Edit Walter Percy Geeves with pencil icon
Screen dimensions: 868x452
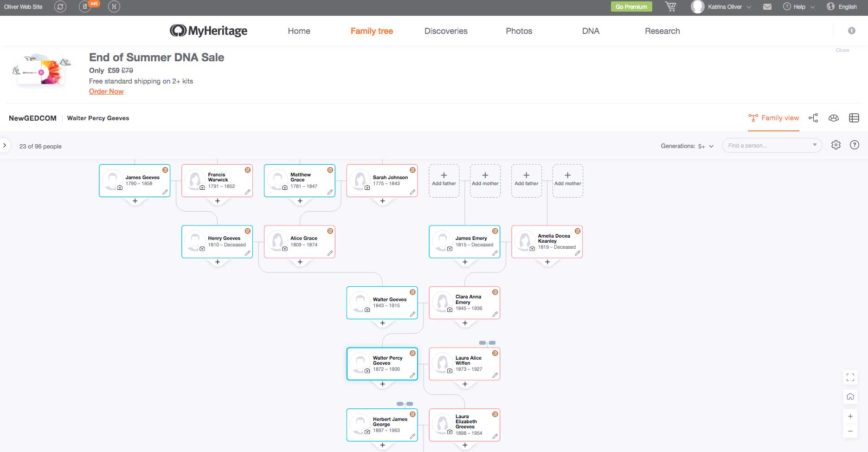412,375
